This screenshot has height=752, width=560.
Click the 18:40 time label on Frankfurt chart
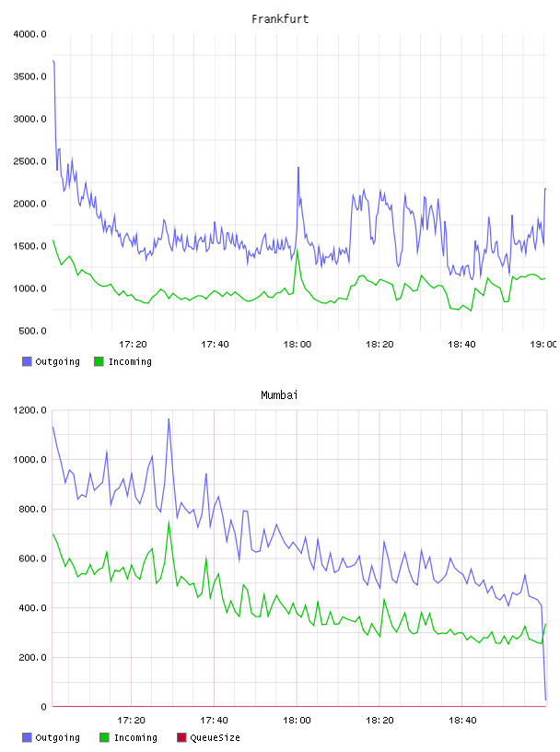tap(461, 345)
